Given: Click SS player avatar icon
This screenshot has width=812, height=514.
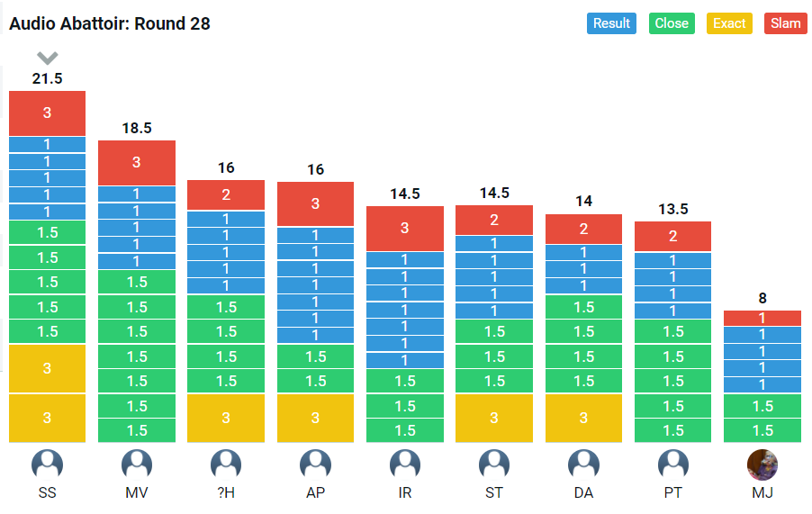Looking at the screenshot, I should (x=47, y=464).
